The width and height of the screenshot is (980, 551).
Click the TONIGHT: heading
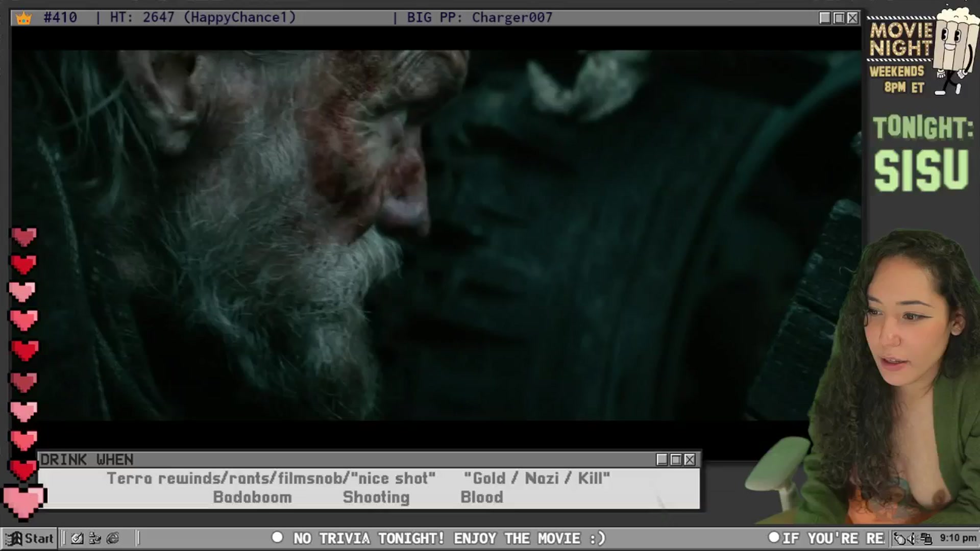click(923, 128)
